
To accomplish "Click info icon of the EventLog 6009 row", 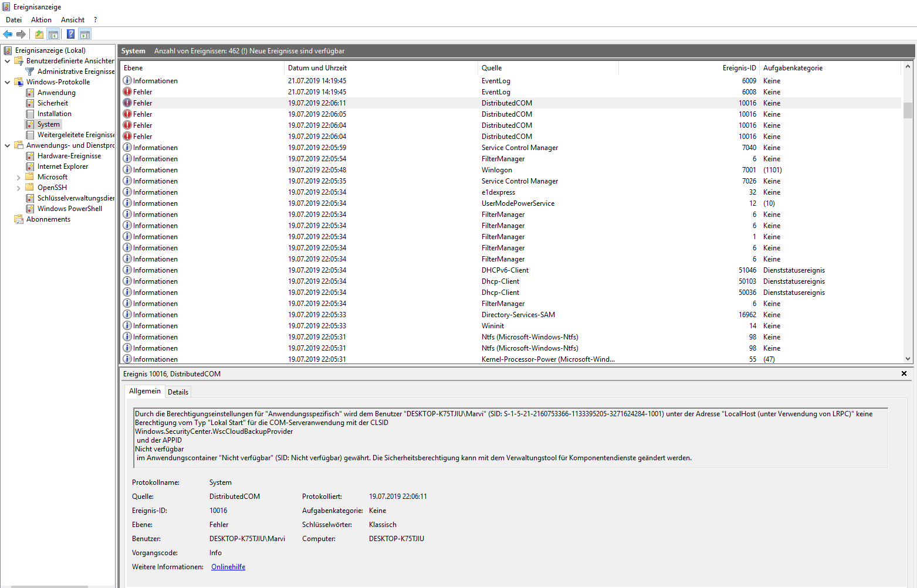I will point(127,80).
